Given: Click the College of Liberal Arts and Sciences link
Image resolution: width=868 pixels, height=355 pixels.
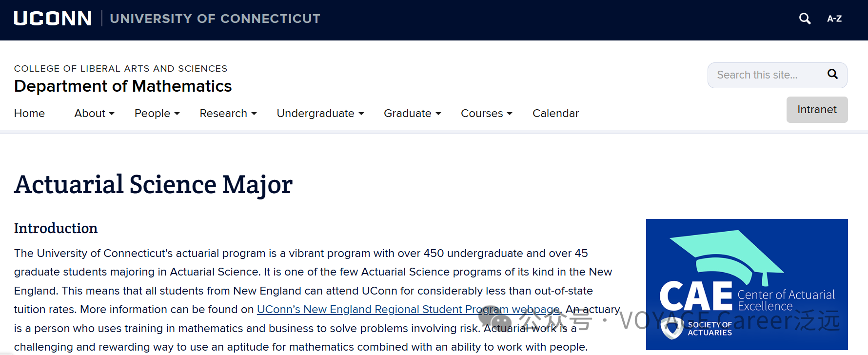Looking at the screenshot, I should click(x=120, y=69).
